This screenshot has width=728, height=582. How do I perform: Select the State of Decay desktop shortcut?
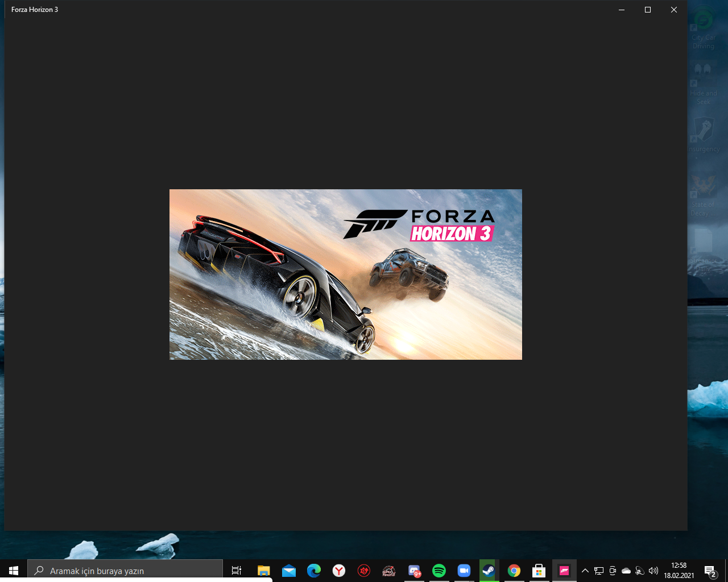pyautogui.click(x=704, y=195)
